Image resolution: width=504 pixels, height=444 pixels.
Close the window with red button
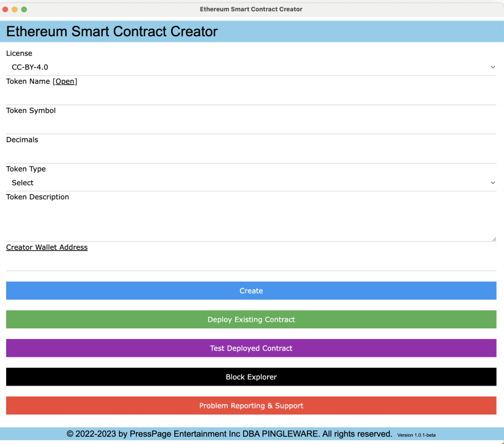pos(5,9)
